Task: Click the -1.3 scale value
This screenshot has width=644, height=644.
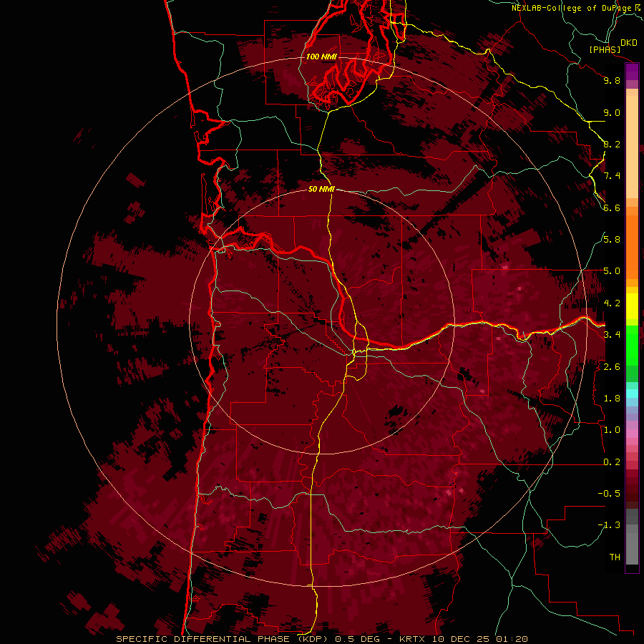Action: [609, 525]
